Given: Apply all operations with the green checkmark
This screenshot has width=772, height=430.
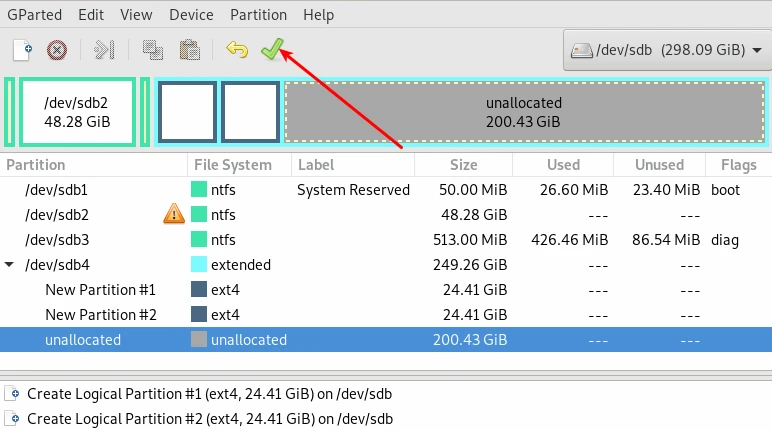Looking at the screenshot, I should 272,49.
